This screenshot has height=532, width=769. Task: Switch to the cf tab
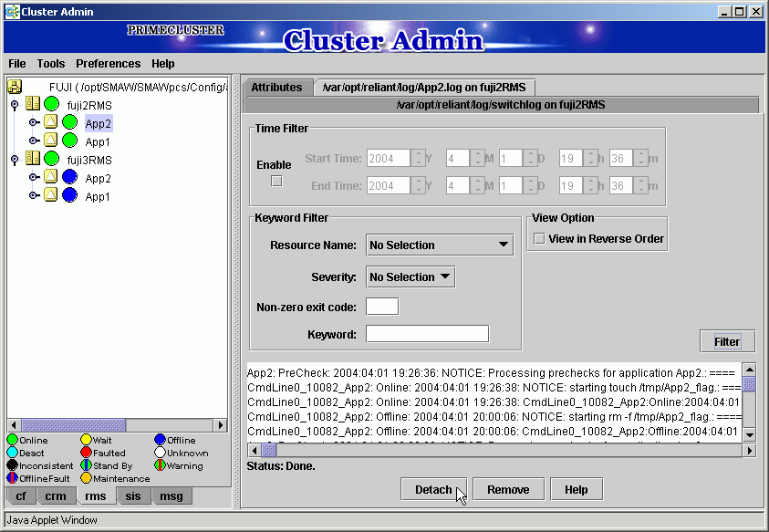pos(21,496)
